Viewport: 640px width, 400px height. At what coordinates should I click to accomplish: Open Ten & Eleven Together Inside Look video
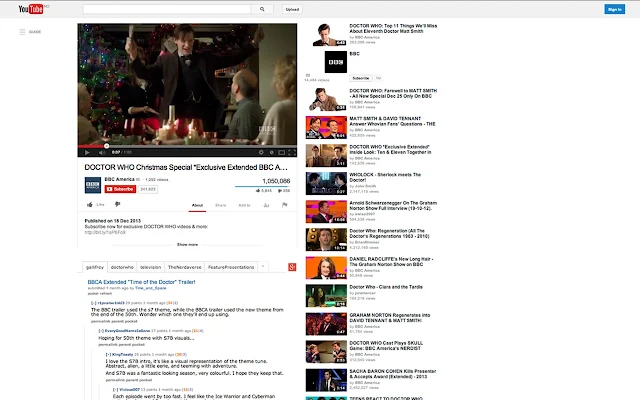coord(390,149)
